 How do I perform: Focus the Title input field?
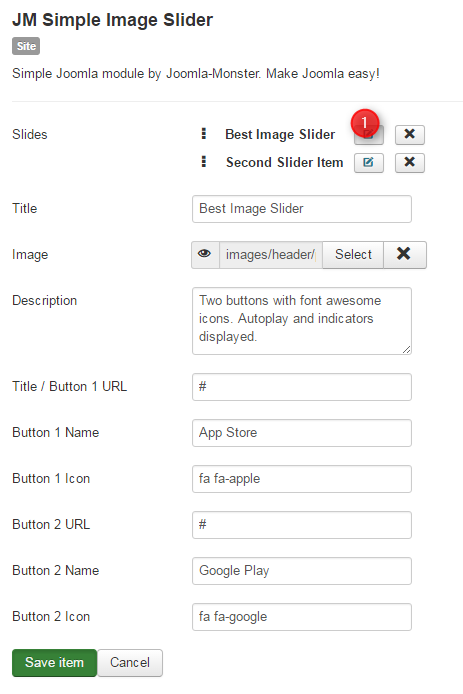coord(301,209)
